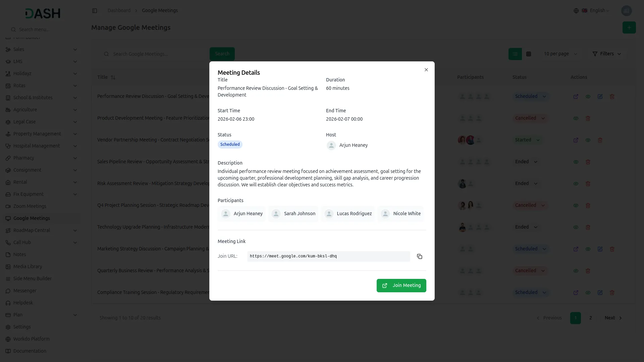Expand the Filters dropdown
This screenshot has height=362, width=644.
coord(606,54)
